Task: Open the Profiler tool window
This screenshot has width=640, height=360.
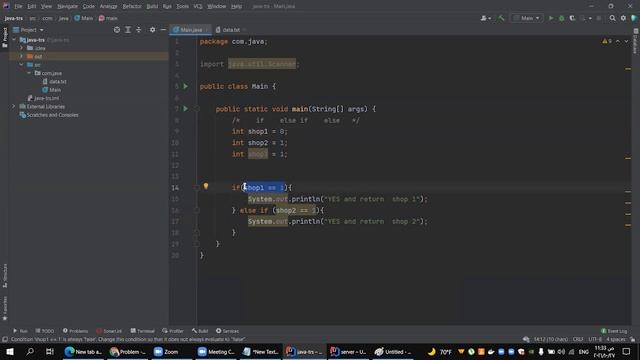Action: click(173, 331)
